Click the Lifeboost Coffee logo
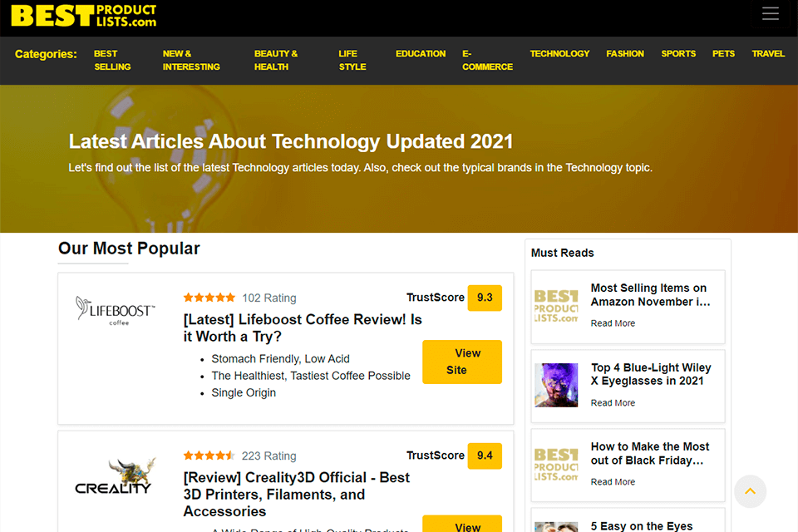The image size is (798, 532). point(115,310)
